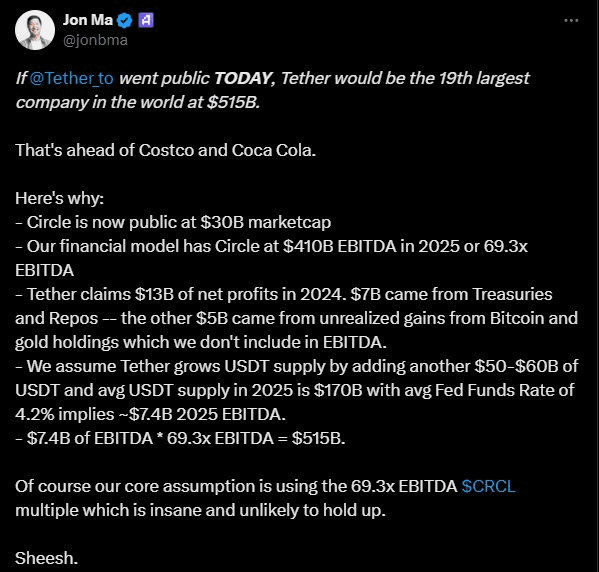Visit the @jonbma handle

(x=95, y=40)
